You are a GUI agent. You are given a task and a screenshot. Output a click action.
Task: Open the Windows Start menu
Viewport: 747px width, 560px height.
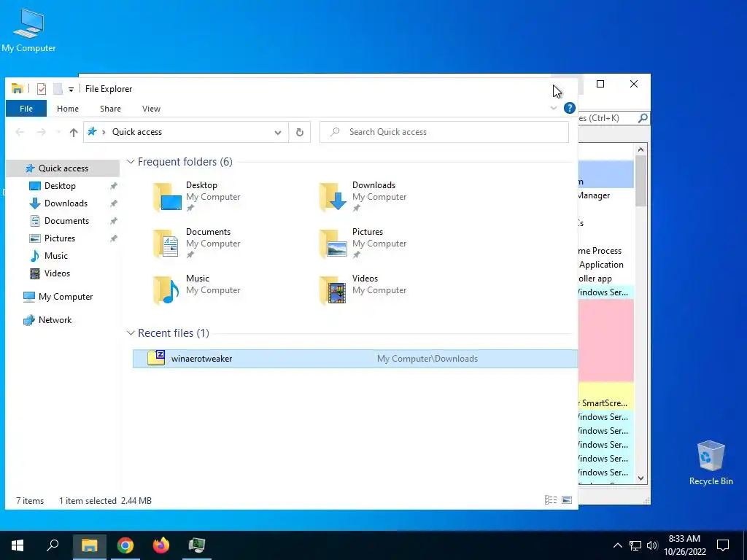(x=18, y=545)
